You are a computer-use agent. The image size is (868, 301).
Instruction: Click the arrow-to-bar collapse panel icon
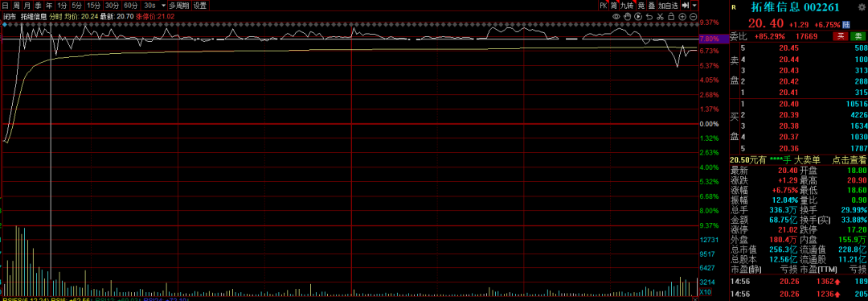pyautogui.click(x=686, y=6)
